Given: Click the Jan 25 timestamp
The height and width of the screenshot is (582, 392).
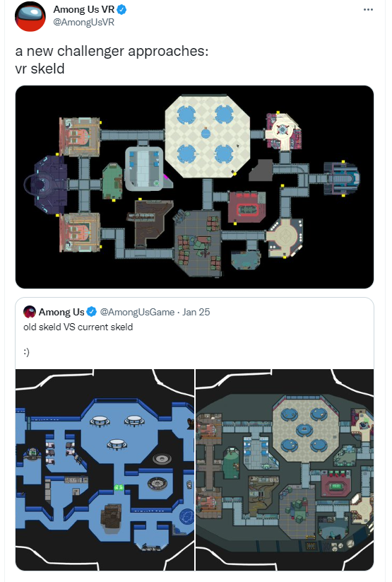Looking at the screenshot, I should point(196,312).
